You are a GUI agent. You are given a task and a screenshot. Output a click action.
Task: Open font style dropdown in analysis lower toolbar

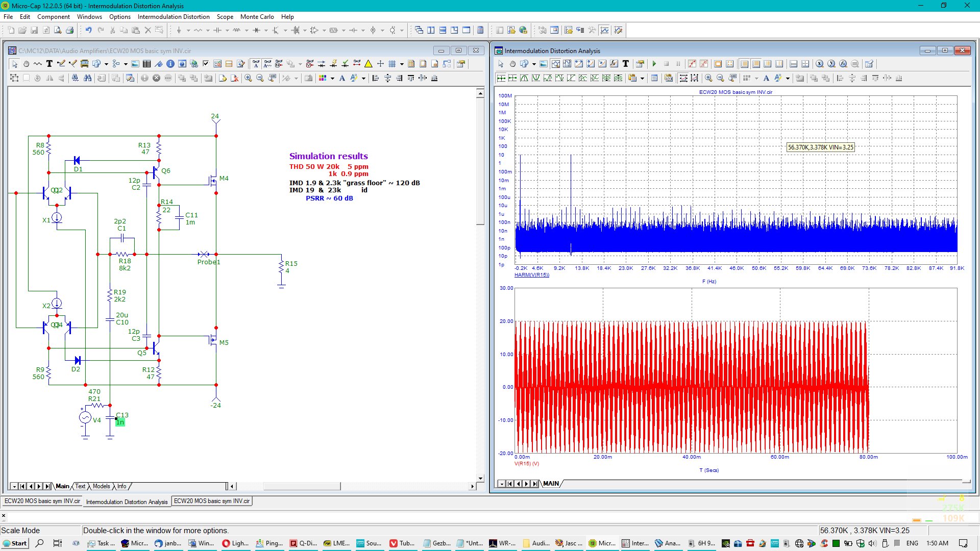[x=788, y=79]
